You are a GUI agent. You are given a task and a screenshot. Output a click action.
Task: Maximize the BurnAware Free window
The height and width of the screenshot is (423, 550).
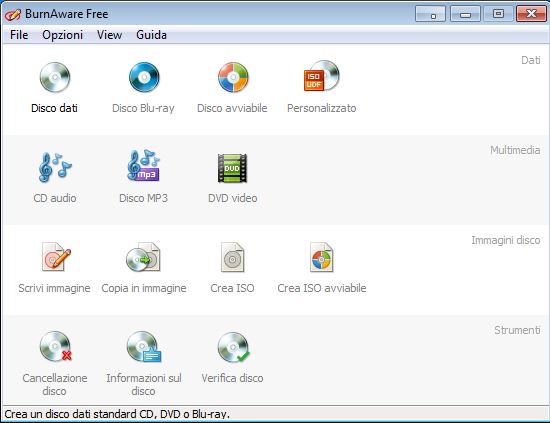[x=498, y=14]
